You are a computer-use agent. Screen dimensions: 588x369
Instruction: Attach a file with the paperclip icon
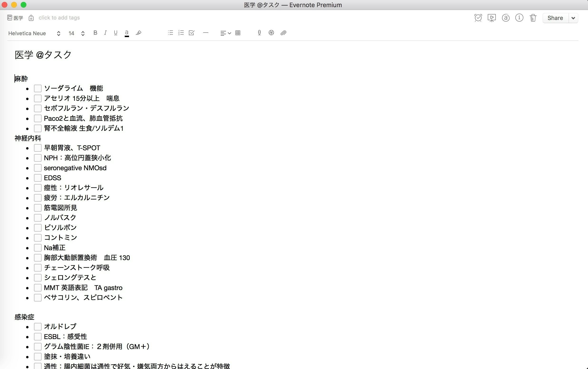pos(283,33)
